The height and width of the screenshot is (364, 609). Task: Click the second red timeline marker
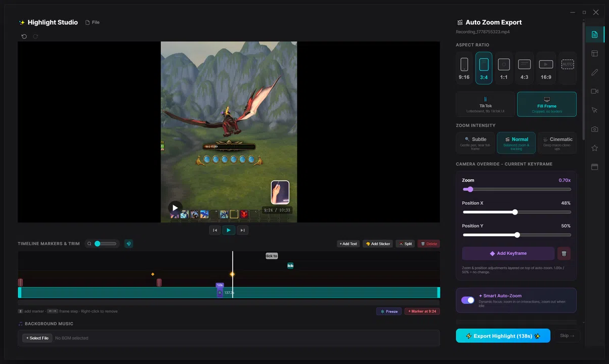click(x=159, y=283)
